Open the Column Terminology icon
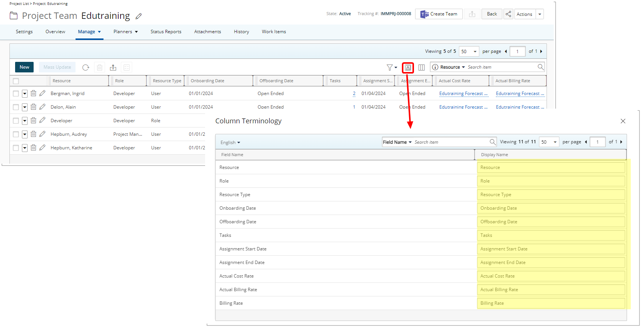The height and width of the screenshot is (330, 644). [x=408, y=68]
